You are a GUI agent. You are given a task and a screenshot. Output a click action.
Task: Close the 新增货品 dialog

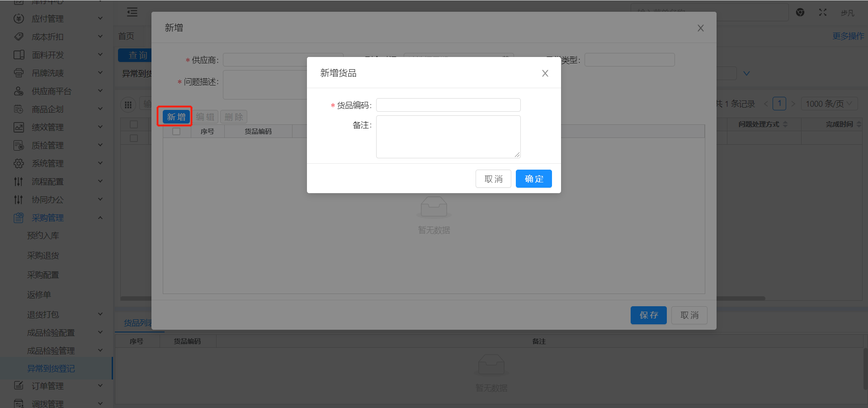(x=545, y=73)
